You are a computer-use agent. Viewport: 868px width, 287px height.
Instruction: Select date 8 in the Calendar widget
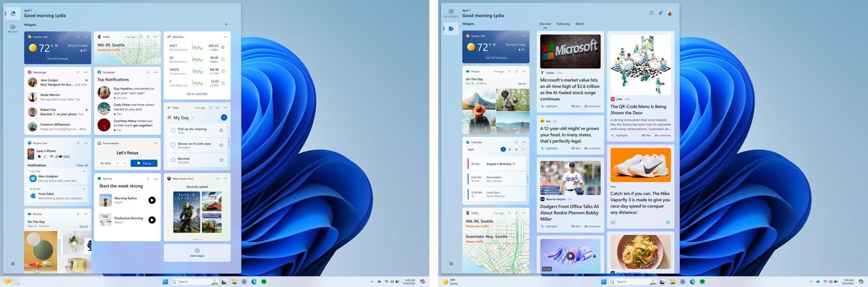click(510, 149)
